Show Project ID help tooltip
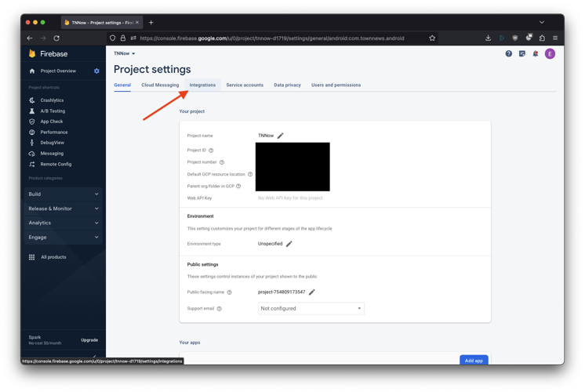Image resolution: width=585 pixels, height=392 pixels. pyautogui.click(x=211, y=151)
